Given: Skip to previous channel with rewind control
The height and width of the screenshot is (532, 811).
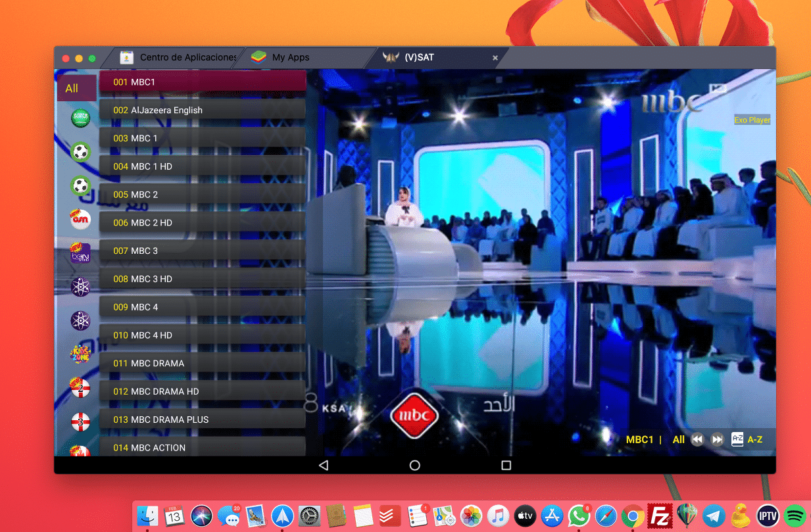Looking at the screenshot, I should (697, 439).
